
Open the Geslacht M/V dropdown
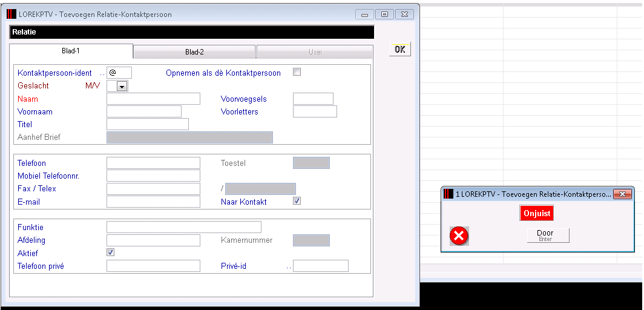pos(122,86)
